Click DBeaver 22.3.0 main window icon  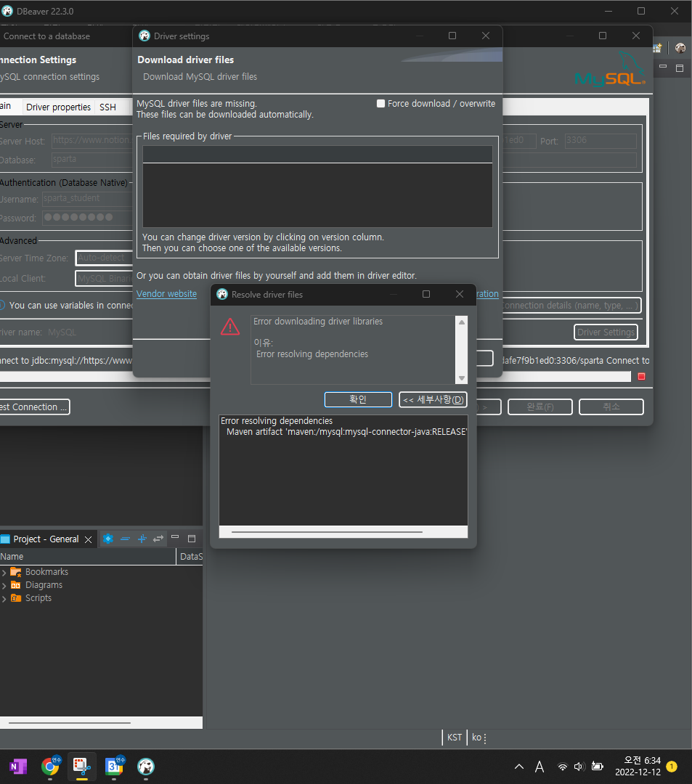click(x=7, y=11)
